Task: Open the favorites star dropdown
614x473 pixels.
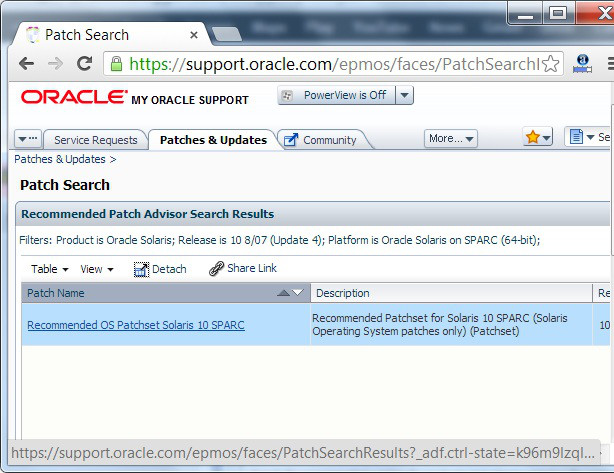Action: (x=538, y=137)
